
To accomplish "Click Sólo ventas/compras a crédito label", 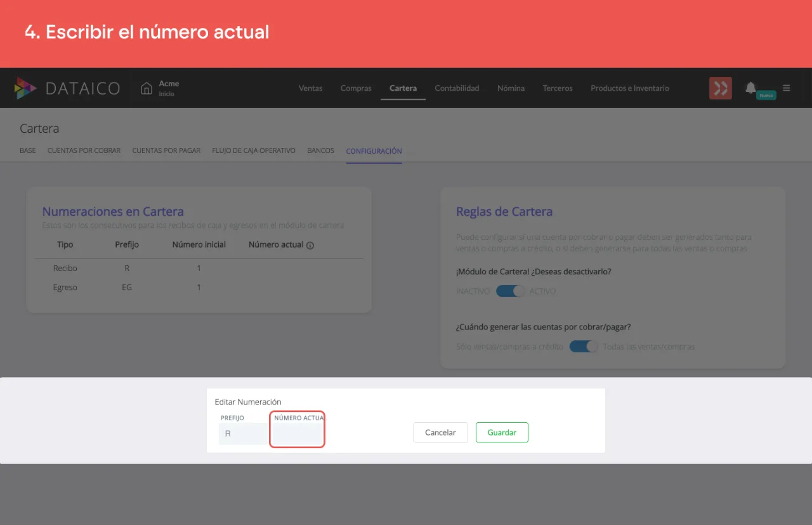I will click(509, 347).
